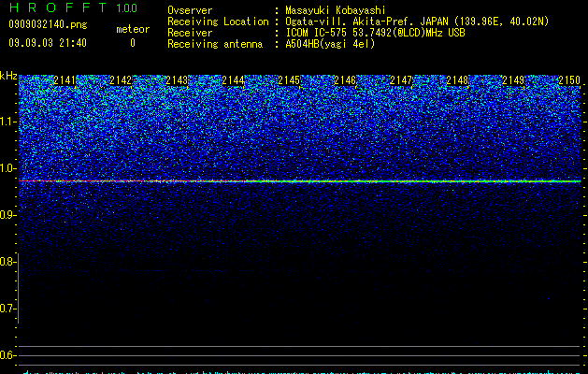Click the 09.09.03 21:40 timestamp
This screenshot has height=374, width=588.
pyautogui.click(x=48, y=43)
